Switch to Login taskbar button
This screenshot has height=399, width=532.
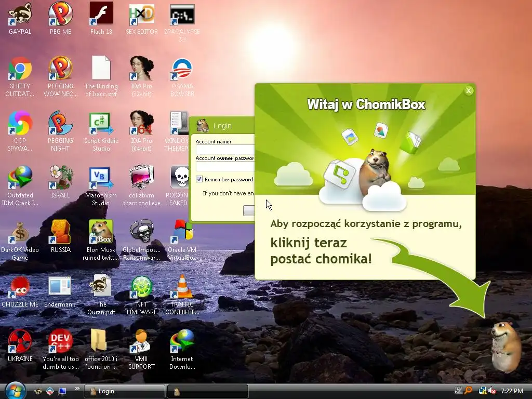click(124, 391)
